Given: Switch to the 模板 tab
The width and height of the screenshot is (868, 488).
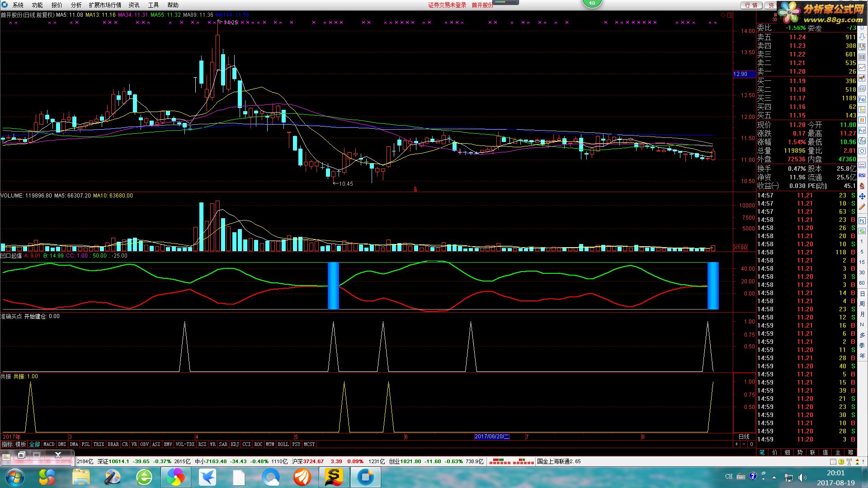Looking at the screenshot, I should pyautogui.click(x=21, y=444).
